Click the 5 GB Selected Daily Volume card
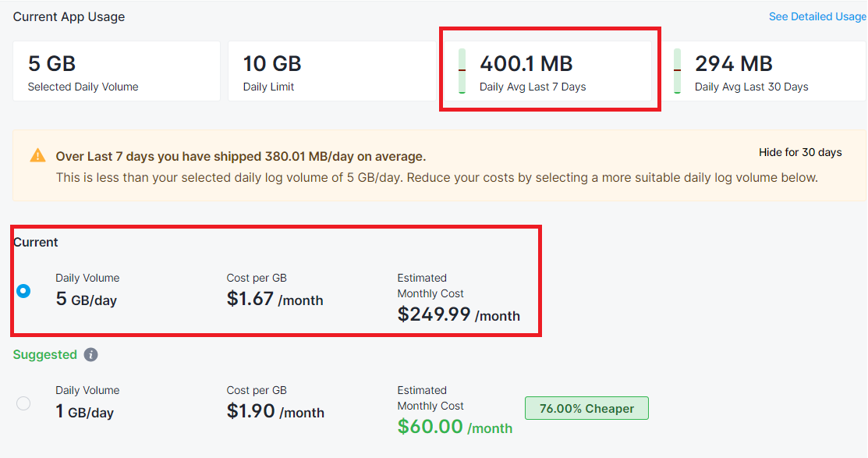 pyautogui.click(x=117, y=71)
